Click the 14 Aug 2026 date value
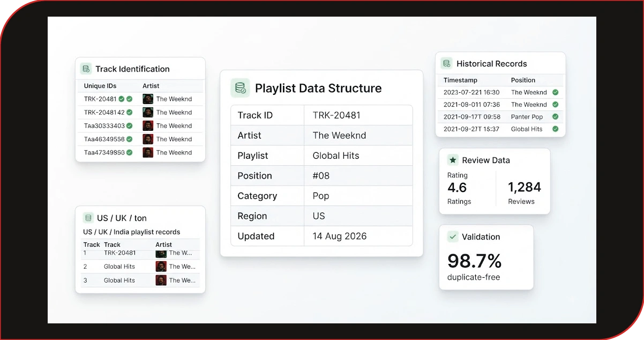Viewport: 644px width, 340px height. (340, 236)
